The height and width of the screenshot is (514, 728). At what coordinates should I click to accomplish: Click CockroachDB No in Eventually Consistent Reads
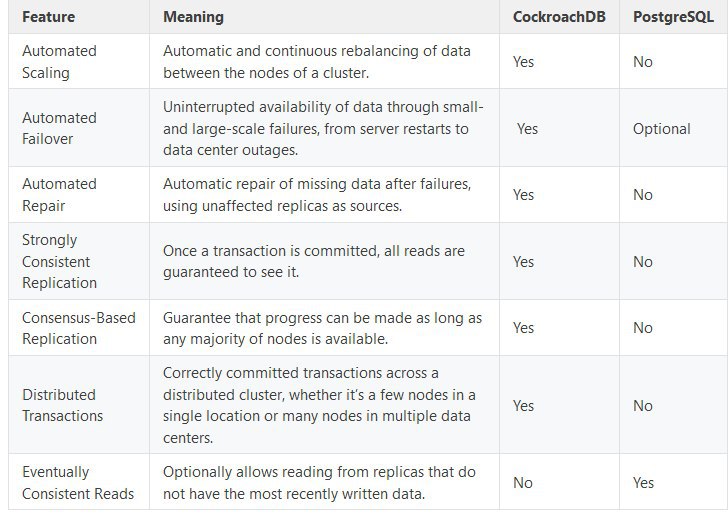point(523,483)
